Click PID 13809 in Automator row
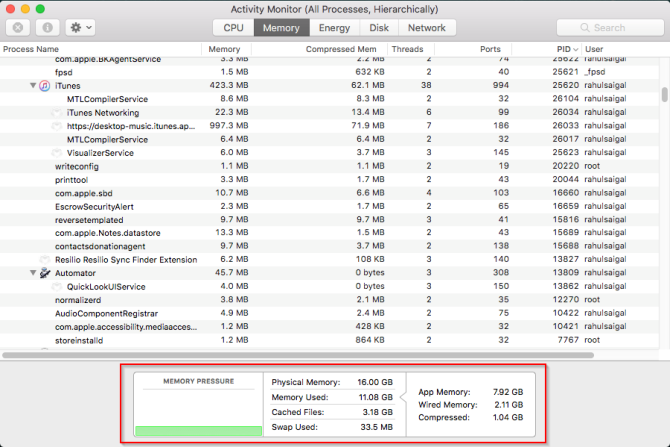 pyautogui.click(x=565, y=273)
